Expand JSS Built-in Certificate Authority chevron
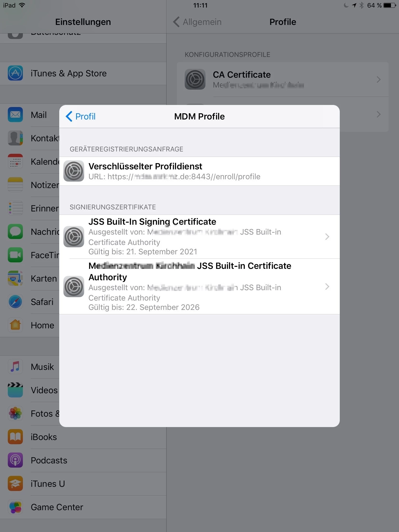Screen dimensions: 399x532 coord(327,287)
